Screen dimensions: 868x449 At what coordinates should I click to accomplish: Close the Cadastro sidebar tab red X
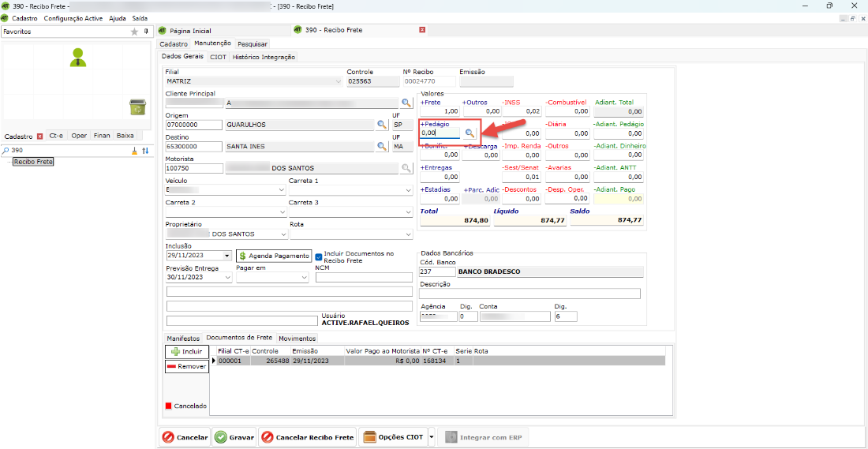39,136
